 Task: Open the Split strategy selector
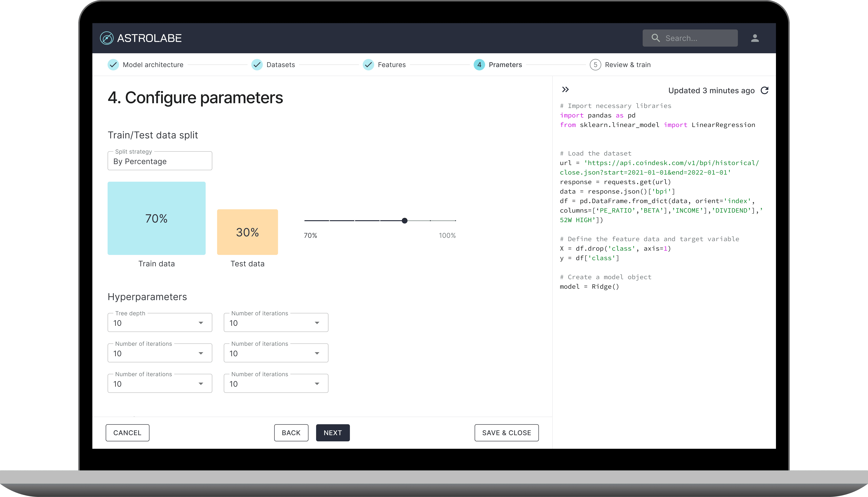[x=159, y=161]
